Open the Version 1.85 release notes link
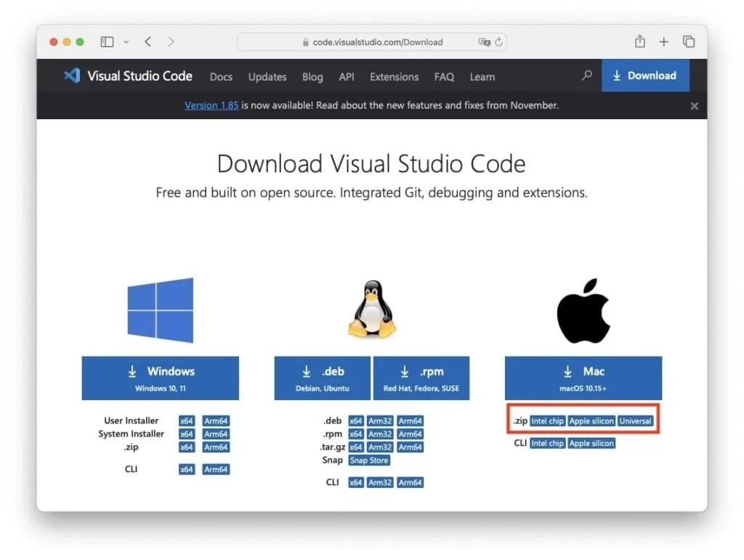 click(211, 105)
